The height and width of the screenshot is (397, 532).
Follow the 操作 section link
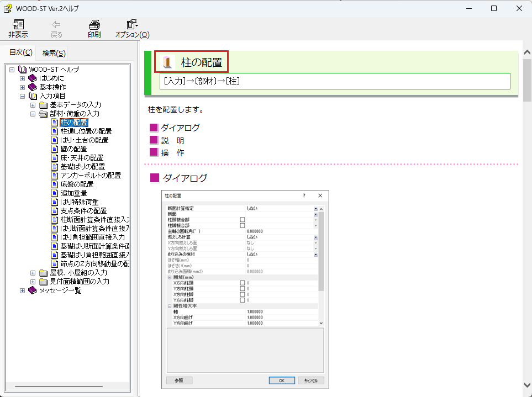point(172,153)
